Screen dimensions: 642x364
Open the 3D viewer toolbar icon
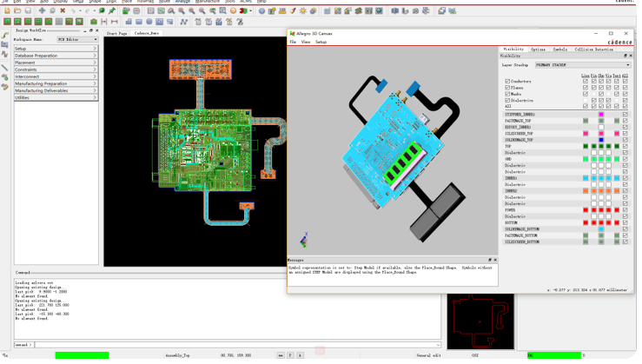point(243,11)
